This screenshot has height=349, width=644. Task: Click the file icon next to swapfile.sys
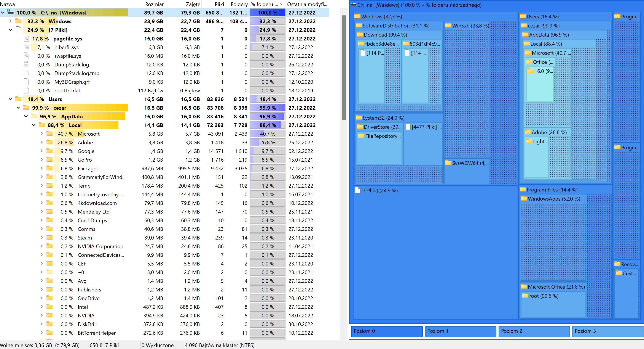(x=26, y=56)
